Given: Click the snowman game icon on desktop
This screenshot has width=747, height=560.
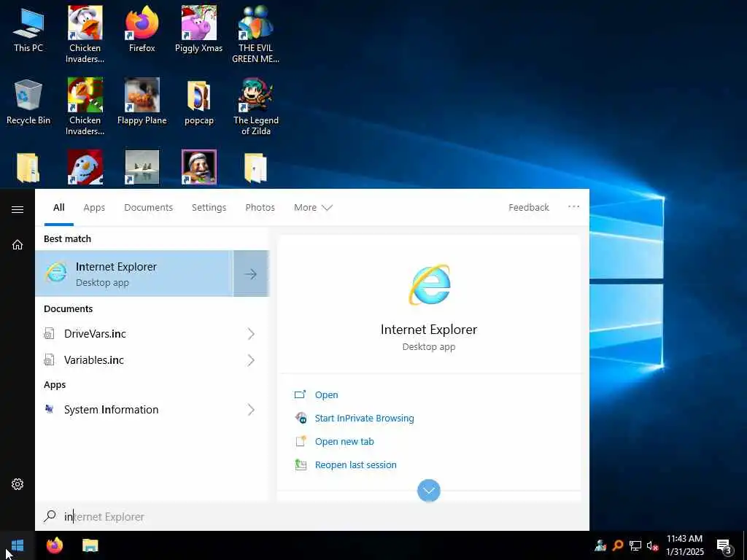Looking at the screenshot, I should click(x=85, y=167).
